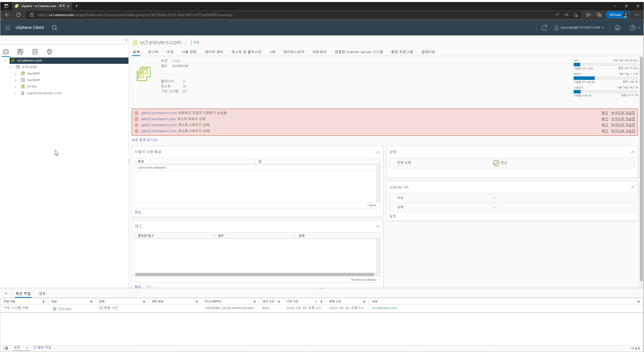Open the vSphere Client hamburger menu
Viewport: 644px width, 352px height.
8,28
